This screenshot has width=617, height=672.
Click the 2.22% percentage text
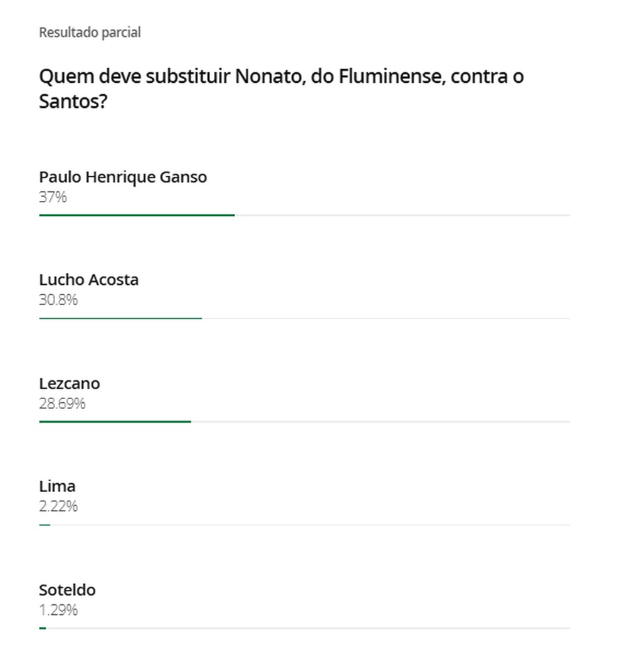click(58, 506)
